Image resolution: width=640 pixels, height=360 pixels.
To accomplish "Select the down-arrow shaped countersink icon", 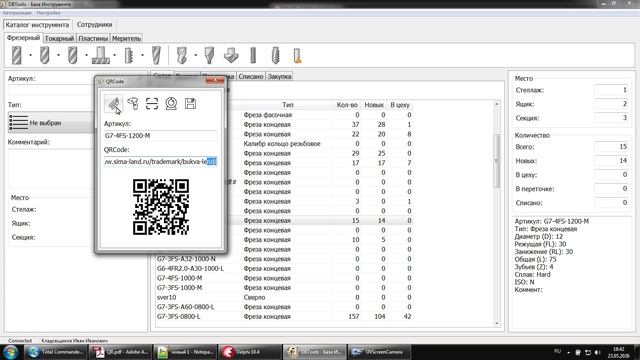I will click(x=231, y=55).
